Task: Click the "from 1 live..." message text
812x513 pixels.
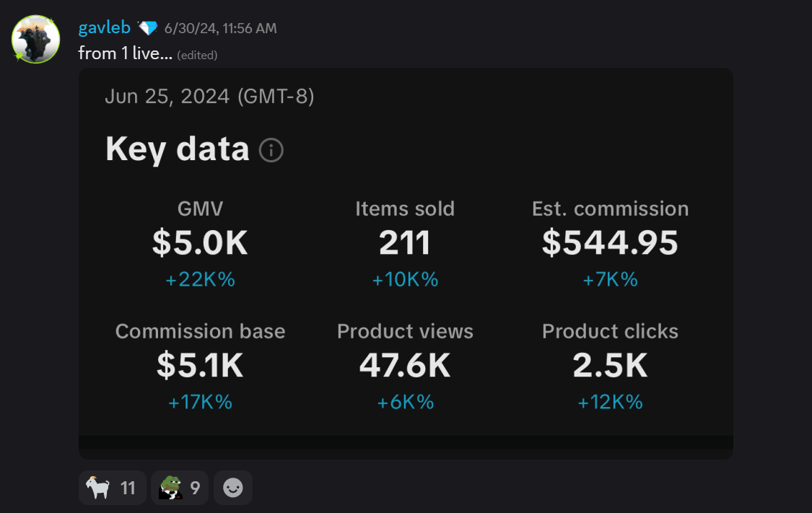Action: (125, 53)
